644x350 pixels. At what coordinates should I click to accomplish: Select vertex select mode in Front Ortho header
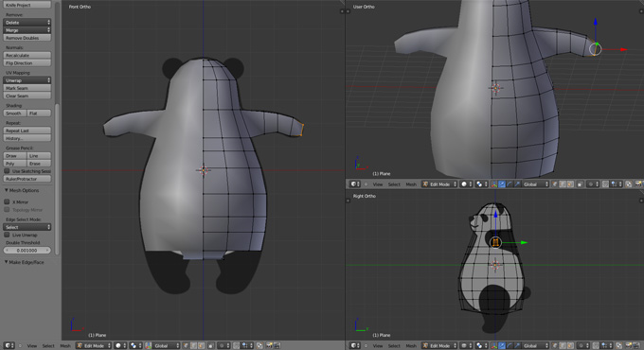point(186,345)
